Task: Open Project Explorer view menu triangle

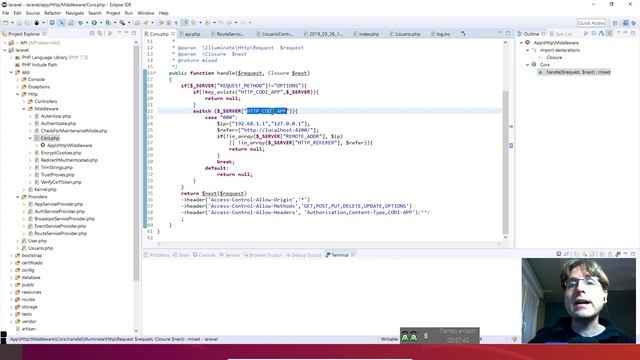Action: click(120, 33)
